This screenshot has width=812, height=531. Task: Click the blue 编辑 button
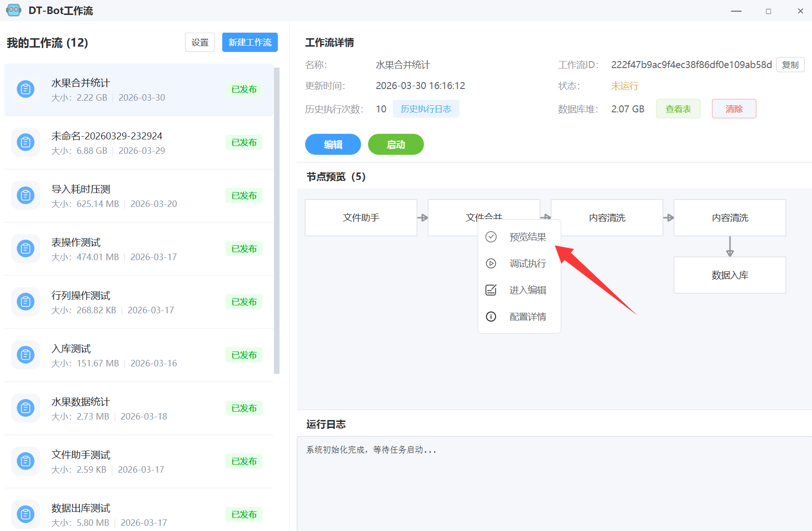click(333, 145)
